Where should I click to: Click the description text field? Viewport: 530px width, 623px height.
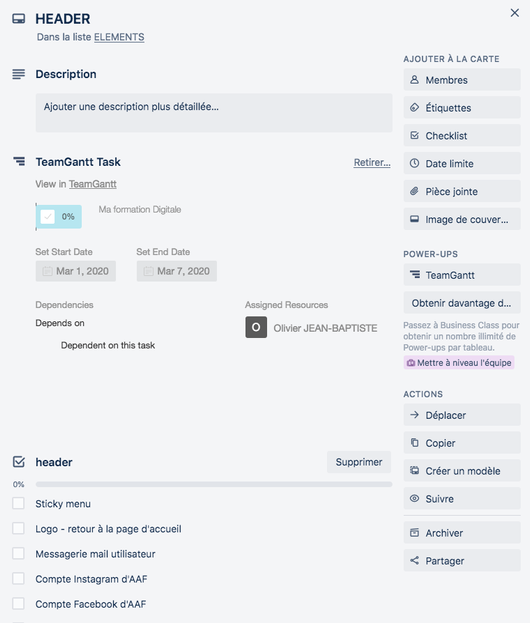(214, 113)
